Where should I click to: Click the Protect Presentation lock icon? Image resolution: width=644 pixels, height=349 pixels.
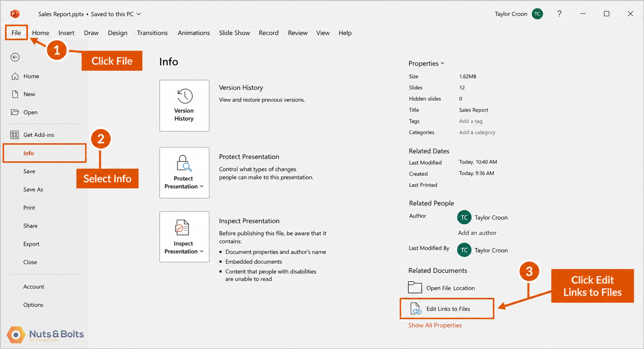[184, 163]
